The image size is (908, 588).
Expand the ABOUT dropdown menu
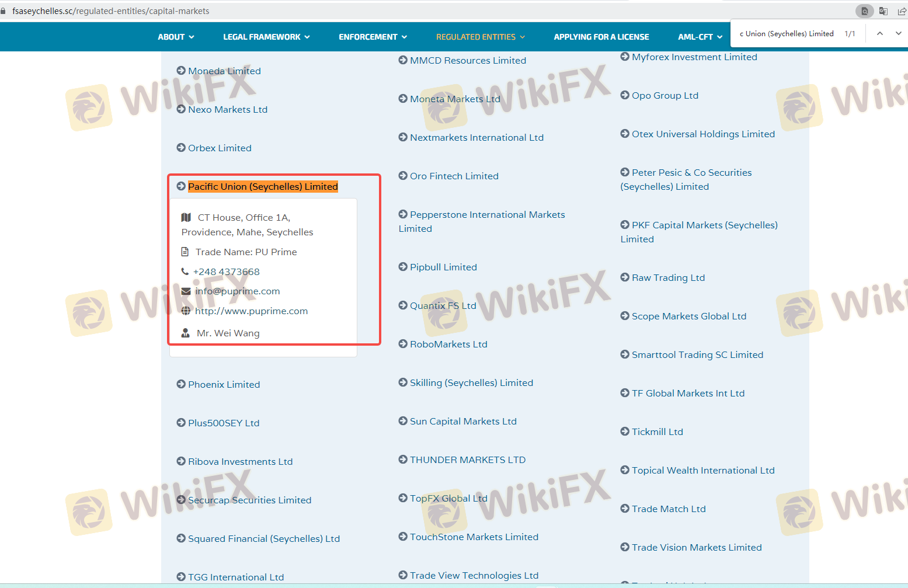pos(176,37)
